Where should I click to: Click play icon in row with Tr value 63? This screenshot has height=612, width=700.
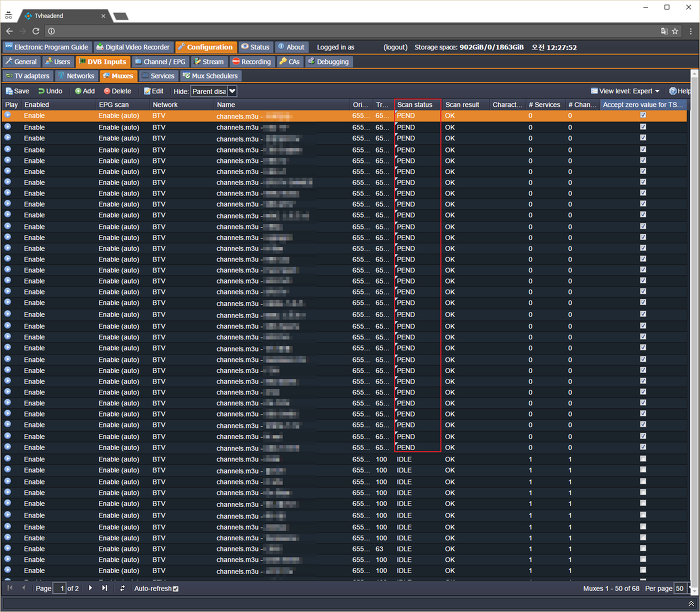[x=8, y=549]
